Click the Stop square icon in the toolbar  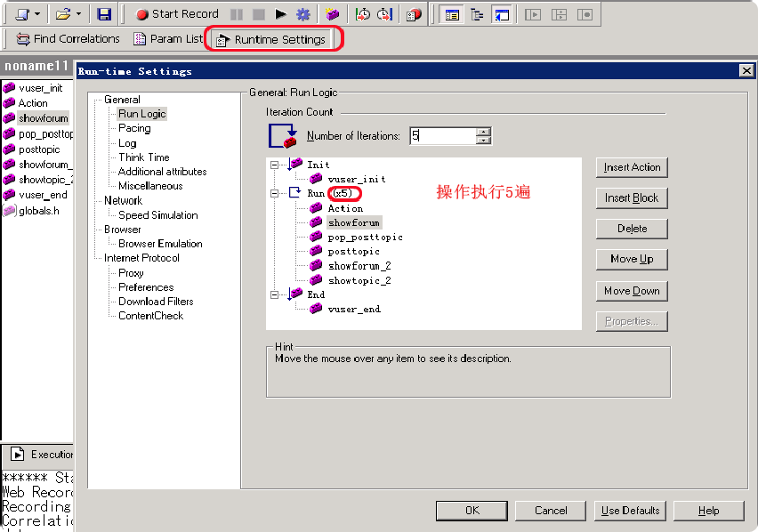[x=259, y=14]
